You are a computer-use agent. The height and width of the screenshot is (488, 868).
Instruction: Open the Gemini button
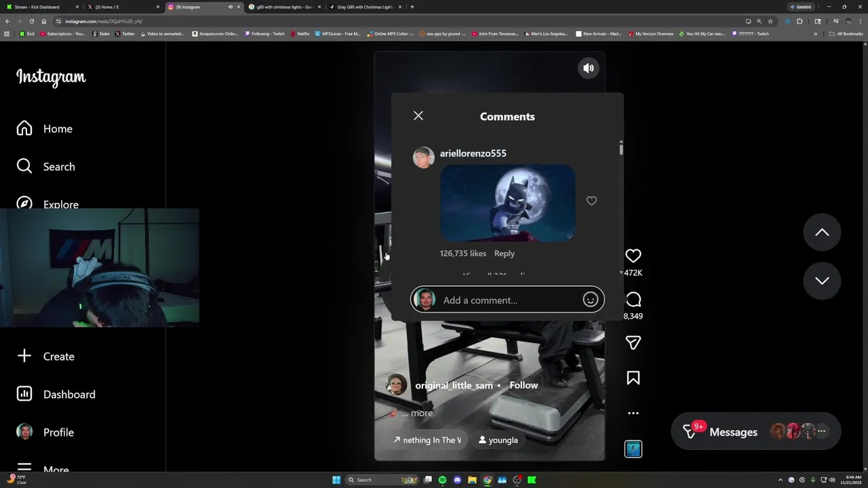click(801, 7)
